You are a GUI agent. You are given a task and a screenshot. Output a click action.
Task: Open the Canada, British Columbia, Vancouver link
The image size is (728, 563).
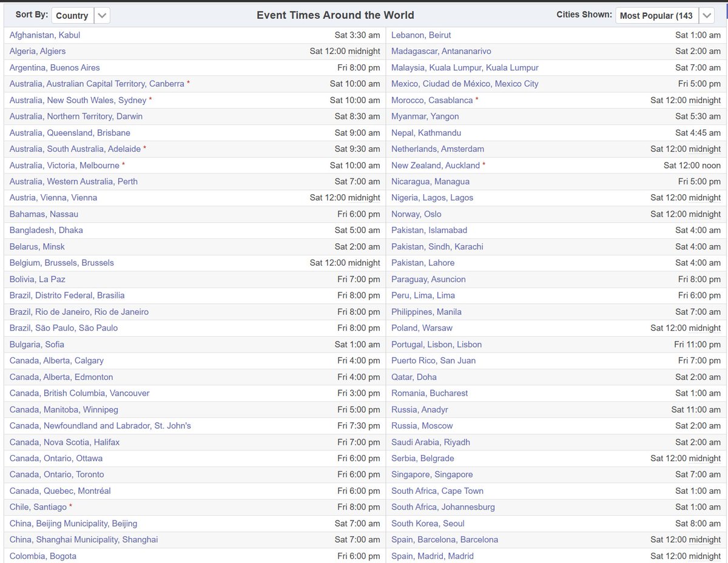click(79, 393)
